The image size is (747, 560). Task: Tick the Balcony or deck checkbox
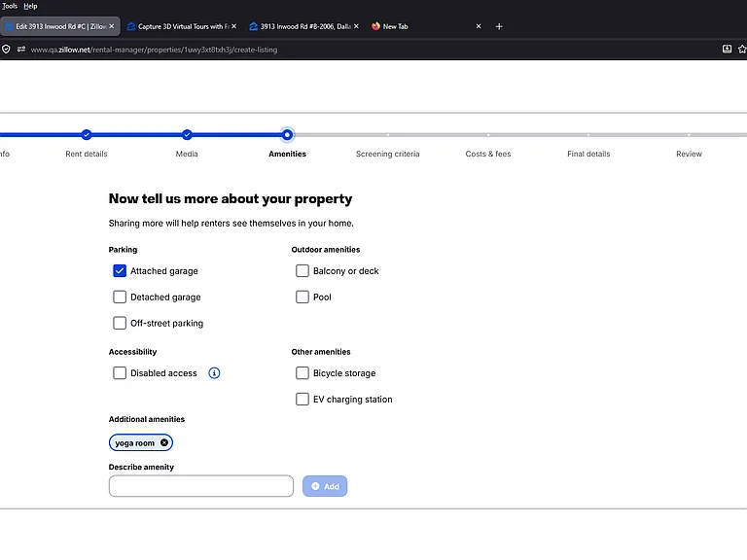[302, 271]
